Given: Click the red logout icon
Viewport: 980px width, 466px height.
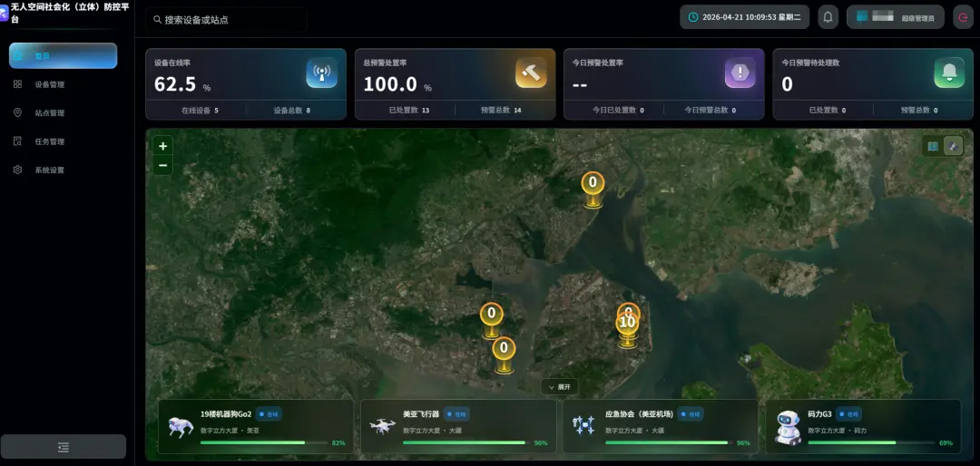Looking at the screenshot, I should click(x=962, y=17).
